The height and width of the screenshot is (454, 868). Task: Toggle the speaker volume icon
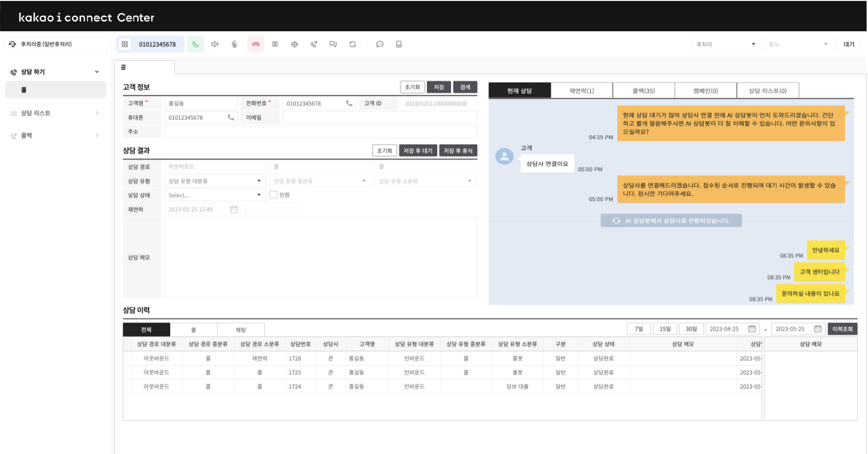pyautogui.click(x=215, y=44)
